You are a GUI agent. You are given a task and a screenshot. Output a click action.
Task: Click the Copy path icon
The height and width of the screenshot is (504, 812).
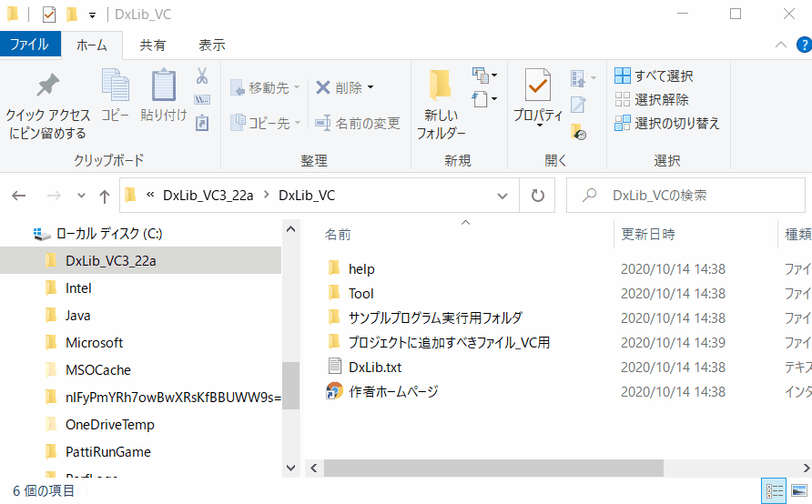pos(202,99)
